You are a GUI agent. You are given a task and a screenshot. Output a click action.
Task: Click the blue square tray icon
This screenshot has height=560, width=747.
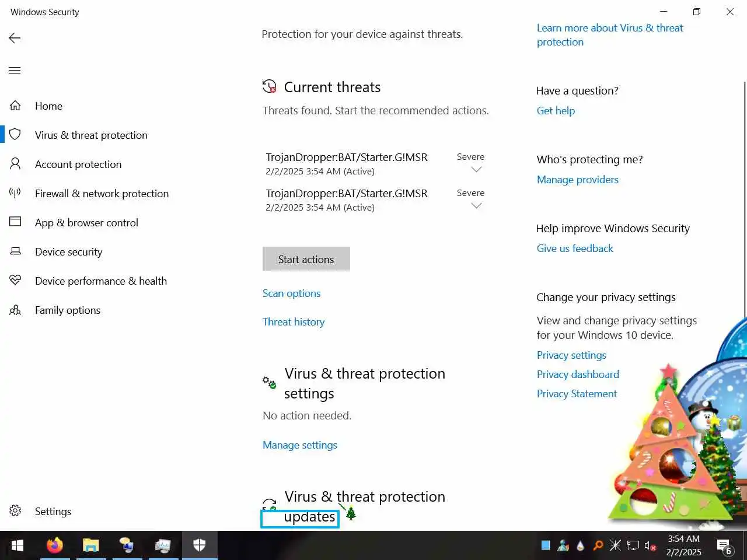pos(546,545)
